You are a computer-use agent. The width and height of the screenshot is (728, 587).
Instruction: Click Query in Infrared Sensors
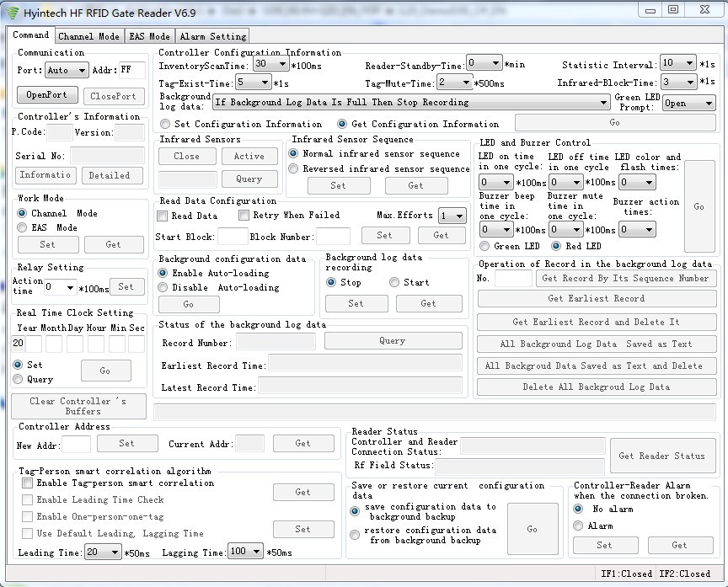(249, 179)
